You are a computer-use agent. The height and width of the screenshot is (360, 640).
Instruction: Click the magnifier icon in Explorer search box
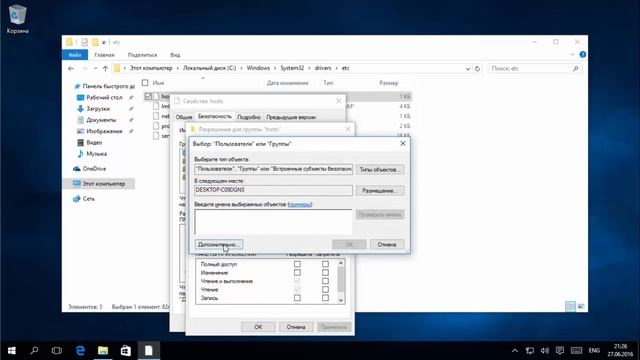pyautogui.click(x=576, y=69)
